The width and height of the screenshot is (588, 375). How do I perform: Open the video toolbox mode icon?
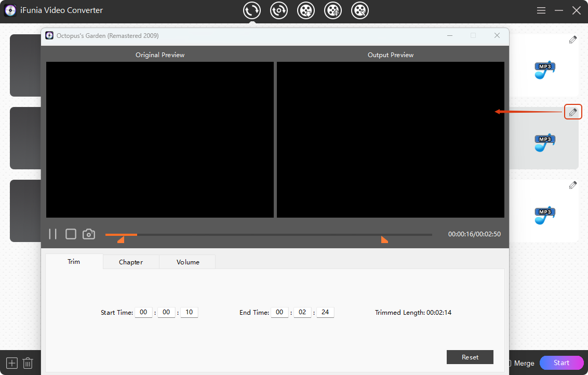pyautogui.click(x=360, y=10)
